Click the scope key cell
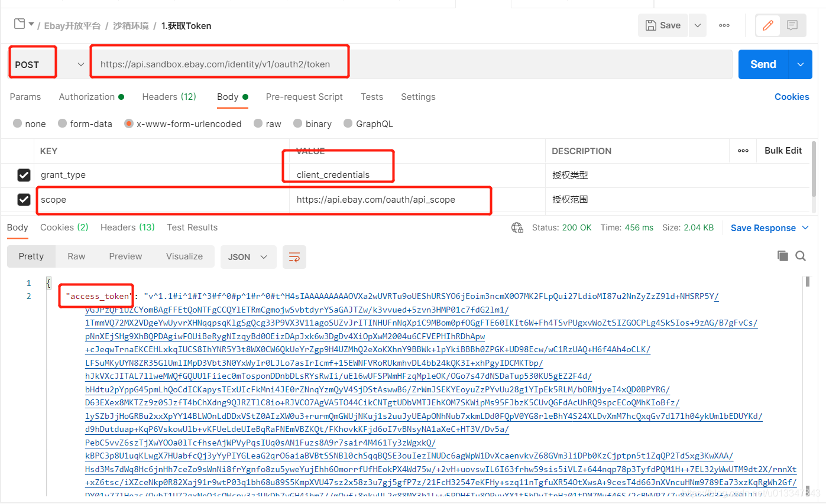The height and width of the screenshot is (504, 826). tap(162, 200)
